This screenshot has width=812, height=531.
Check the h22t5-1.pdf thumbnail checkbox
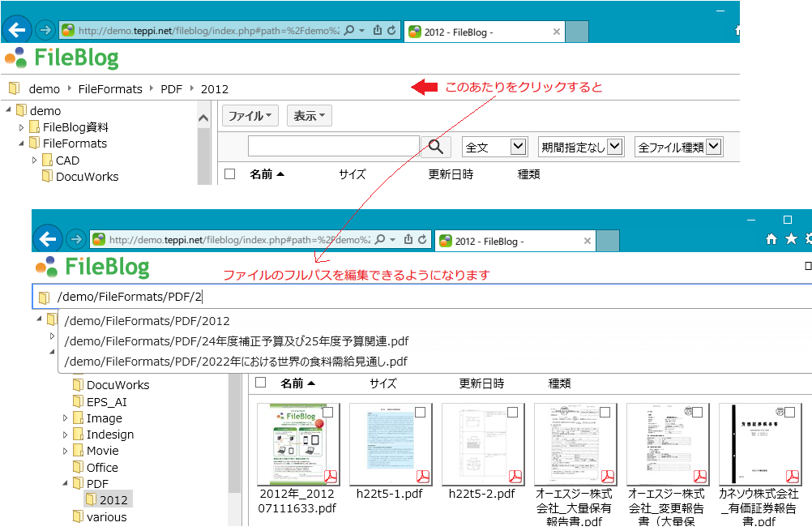tap(420, 412)
